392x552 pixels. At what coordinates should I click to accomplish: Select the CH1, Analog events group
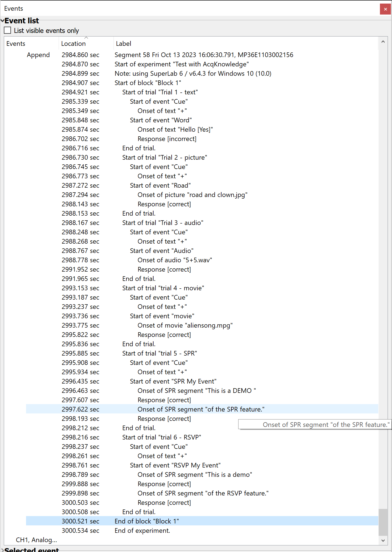[36, 540]
